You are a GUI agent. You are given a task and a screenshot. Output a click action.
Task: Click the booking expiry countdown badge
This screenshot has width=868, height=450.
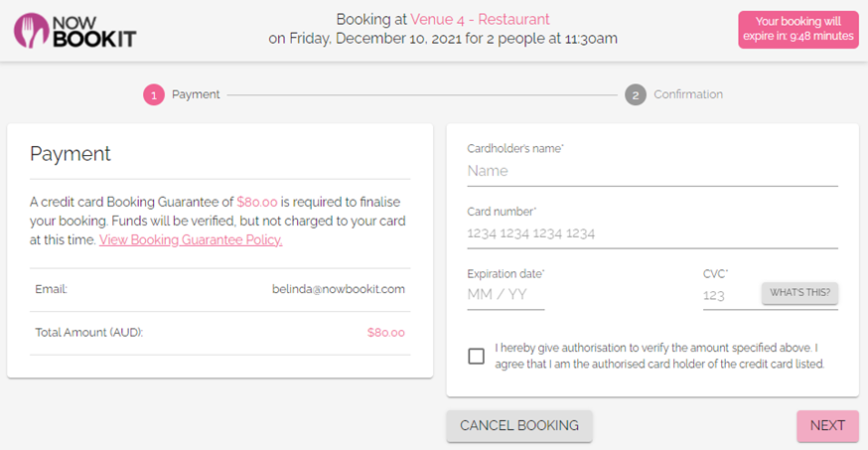[x=797, y=29]
